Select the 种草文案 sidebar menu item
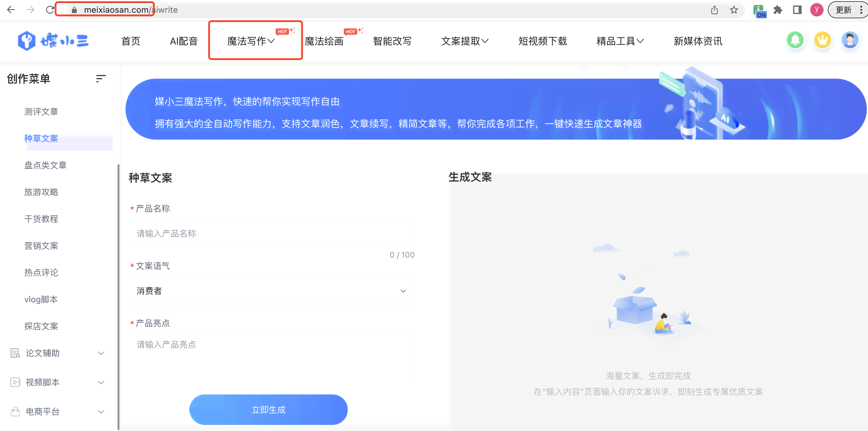The width and height of the screenshot is (868, 431). (41, 138)
